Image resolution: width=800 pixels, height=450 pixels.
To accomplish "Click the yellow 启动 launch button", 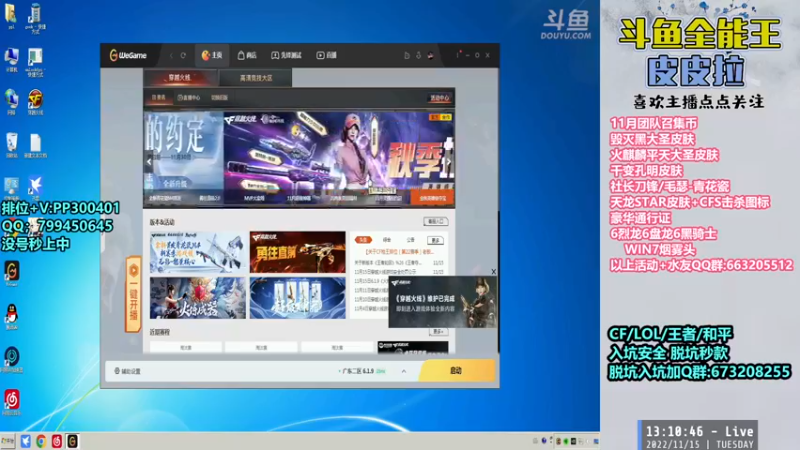I will tap(457, 370).
